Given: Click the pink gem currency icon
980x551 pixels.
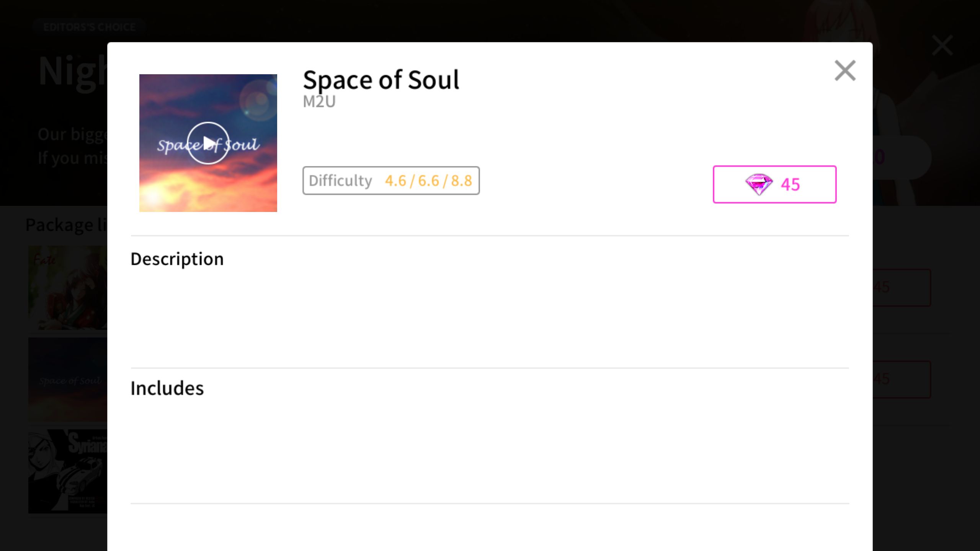Looking at the screenshot, I should click(759, 184).
